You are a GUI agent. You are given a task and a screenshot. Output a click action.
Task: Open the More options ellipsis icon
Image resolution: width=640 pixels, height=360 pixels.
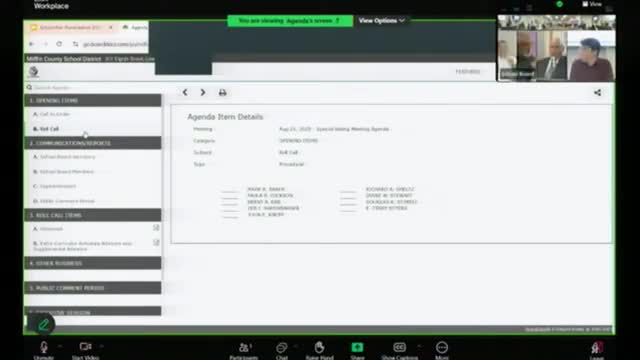pyautogui.click(x=442, y=347)
